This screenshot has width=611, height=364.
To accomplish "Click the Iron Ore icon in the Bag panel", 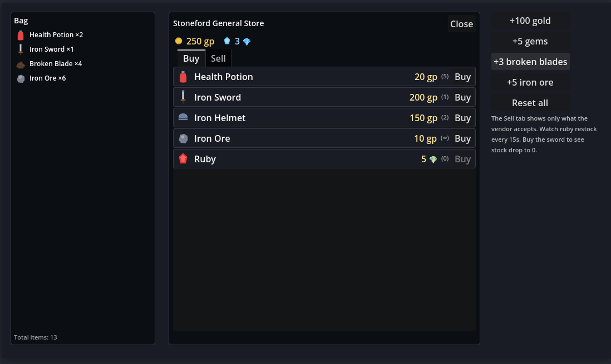I will pos(21,79).
